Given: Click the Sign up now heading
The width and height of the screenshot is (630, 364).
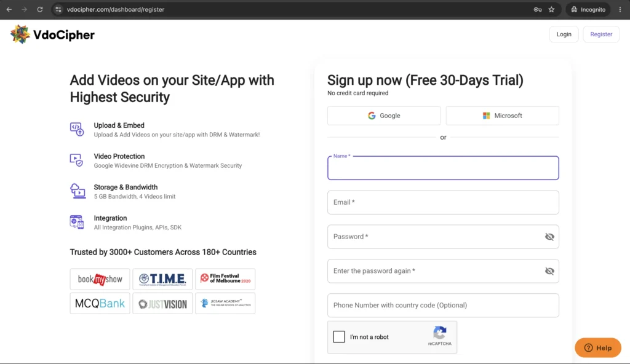Looking at the screenshot, I should [x=425, y=81].
